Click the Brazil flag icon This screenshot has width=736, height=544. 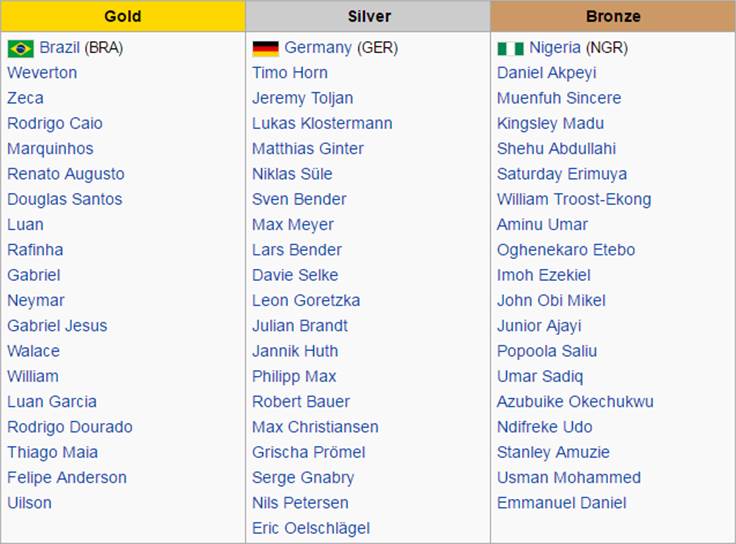pos(21,48)
